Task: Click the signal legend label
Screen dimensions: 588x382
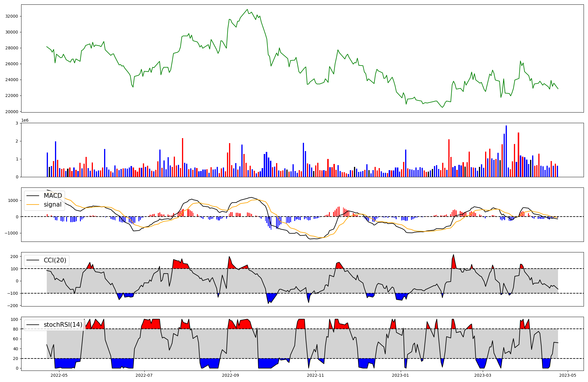Action: pos(53,205)
